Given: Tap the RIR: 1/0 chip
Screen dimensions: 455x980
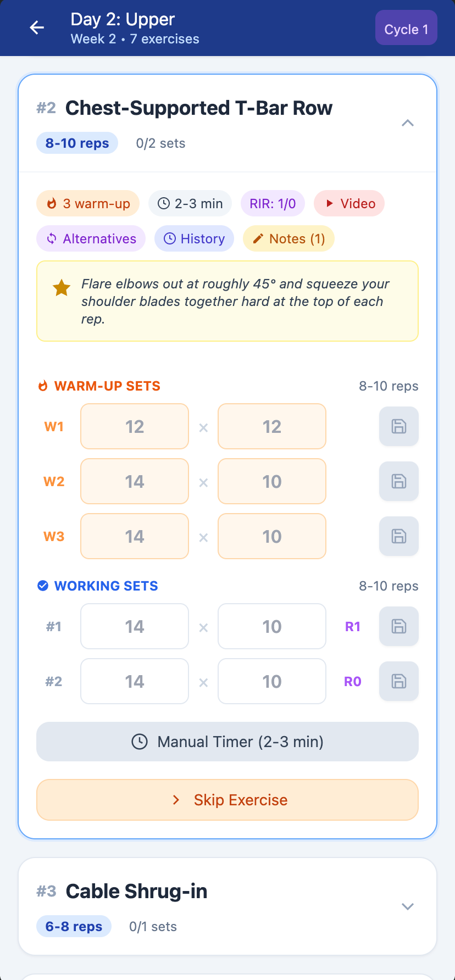Looking at the screenshot, I should (x=273, y=203).
